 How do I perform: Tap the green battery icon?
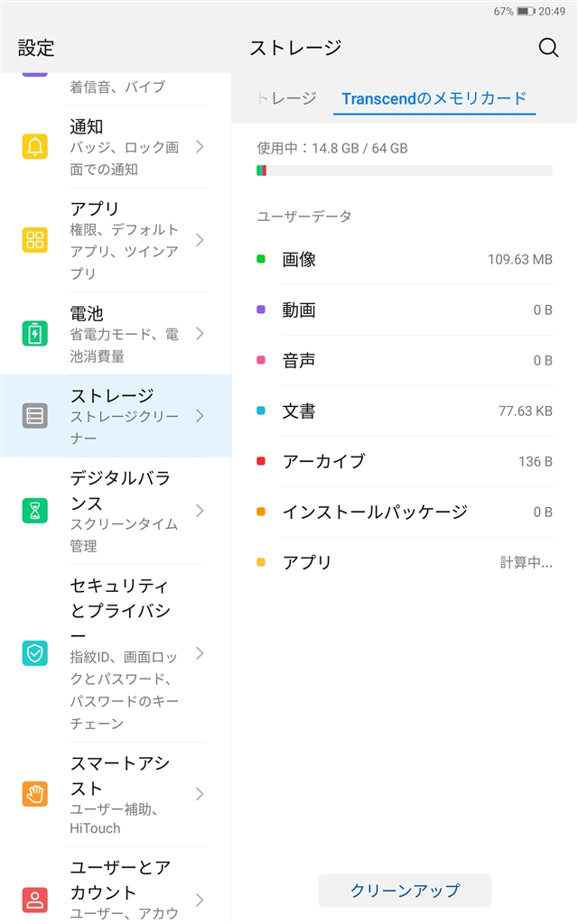(35, 334)
